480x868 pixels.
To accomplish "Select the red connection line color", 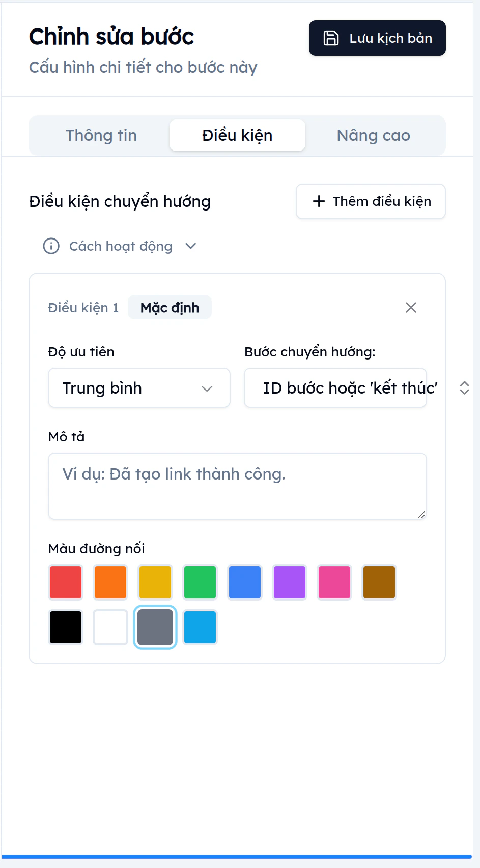I will pyautogui.click(x=65, y=582).
